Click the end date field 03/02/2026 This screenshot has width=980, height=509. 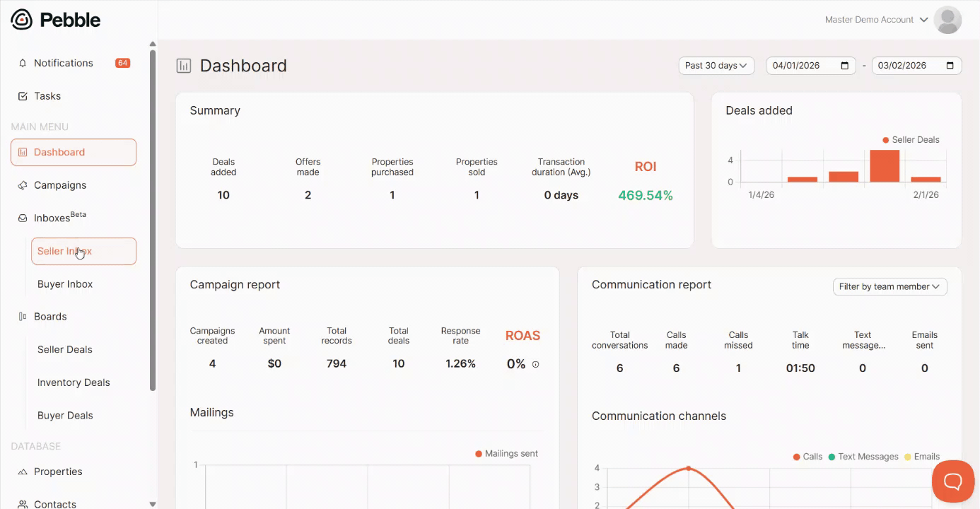pos(916,66)
